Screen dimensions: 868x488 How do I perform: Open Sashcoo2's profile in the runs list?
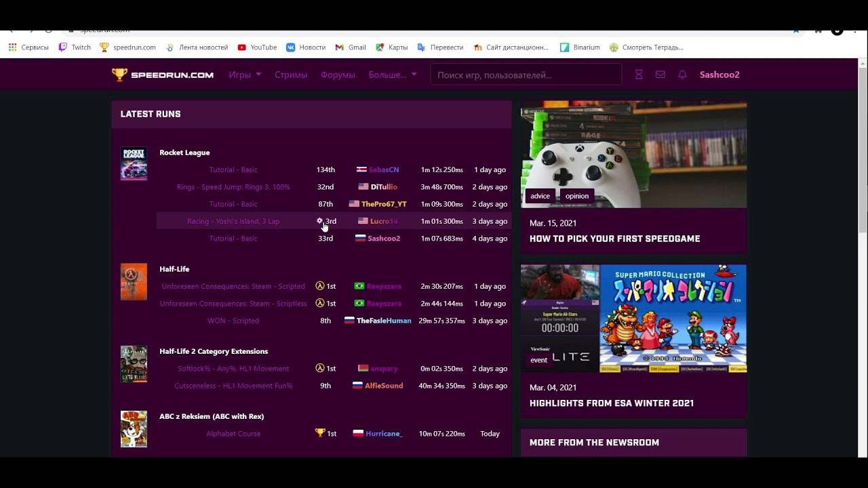[x=384, y=239]
